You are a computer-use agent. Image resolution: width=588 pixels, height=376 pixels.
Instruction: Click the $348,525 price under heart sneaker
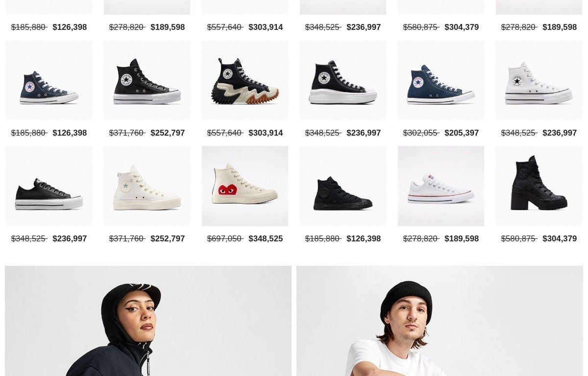click(266, 239)
